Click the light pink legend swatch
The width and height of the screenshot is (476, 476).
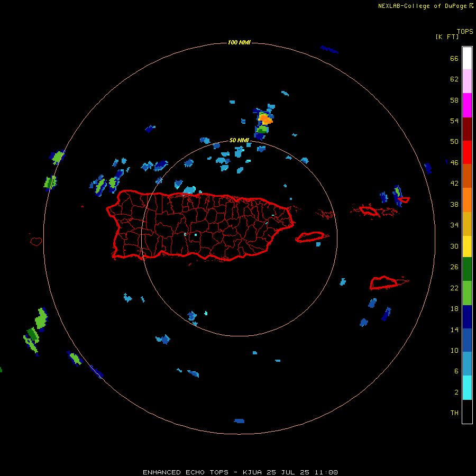point(467,81)
